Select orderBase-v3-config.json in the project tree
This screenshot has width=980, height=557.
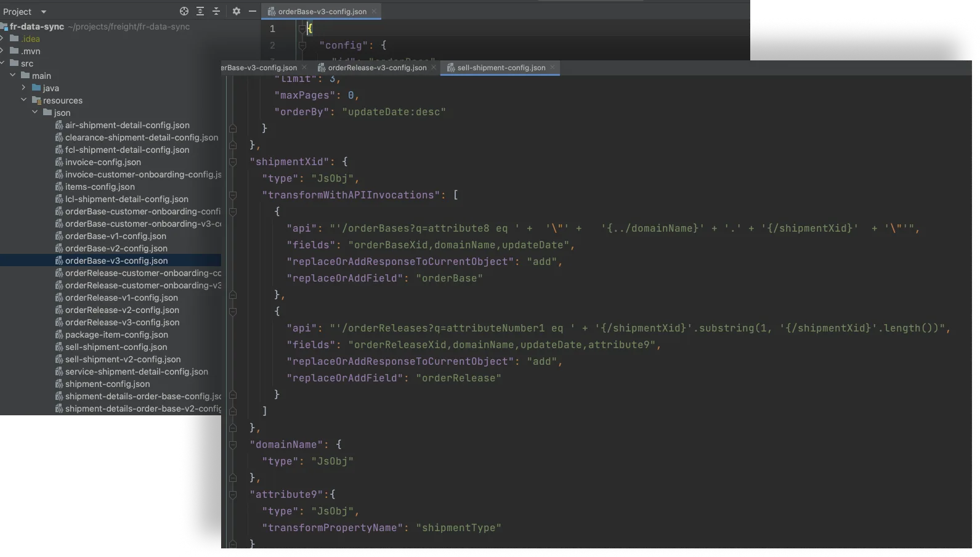(116, 261)
